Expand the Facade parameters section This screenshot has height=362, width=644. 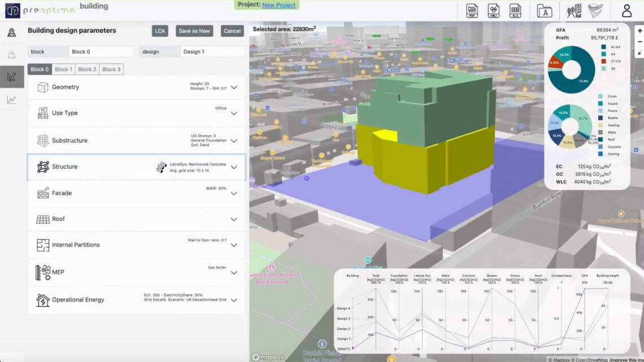point(233,193)
